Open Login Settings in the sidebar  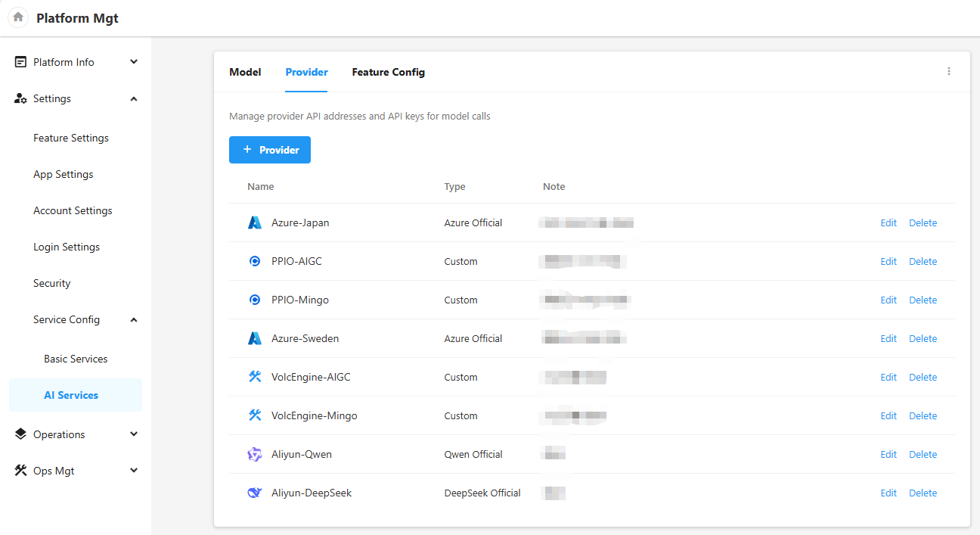pyautogui.click(x=67, y=247)
